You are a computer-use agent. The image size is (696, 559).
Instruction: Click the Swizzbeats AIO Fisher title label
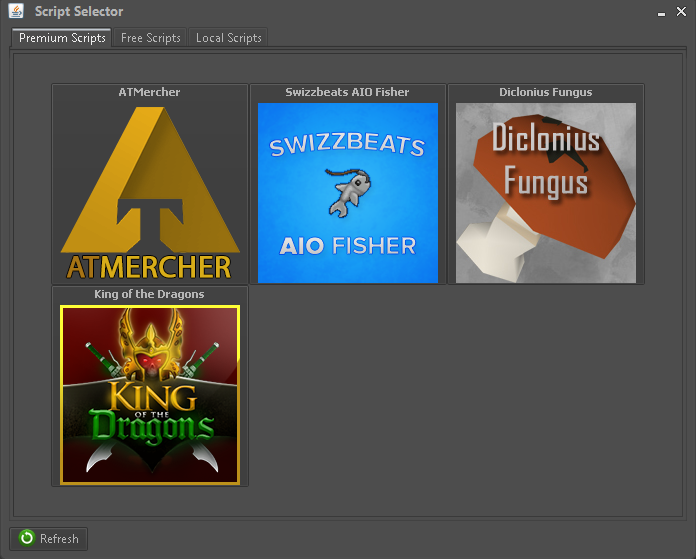pos(347,92)
